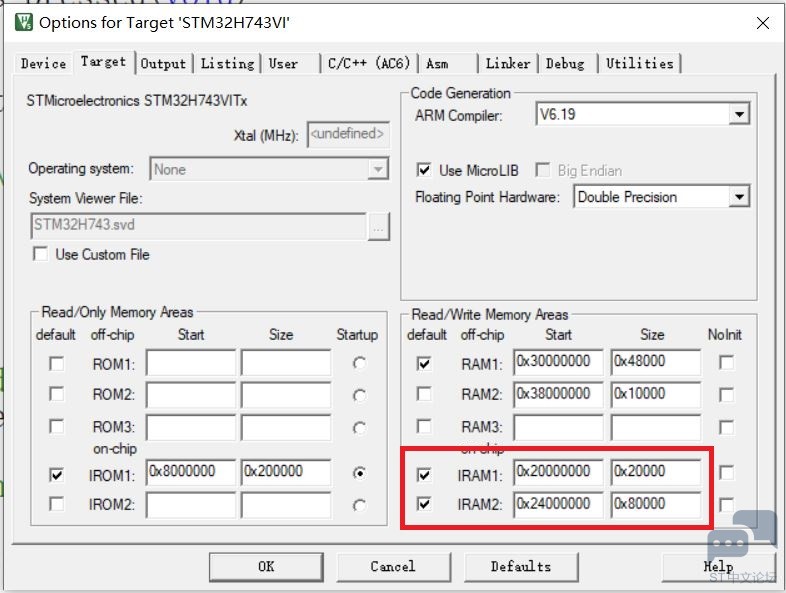Click the RAM3 Size field
Screen dimensions: 786x593
656,427
